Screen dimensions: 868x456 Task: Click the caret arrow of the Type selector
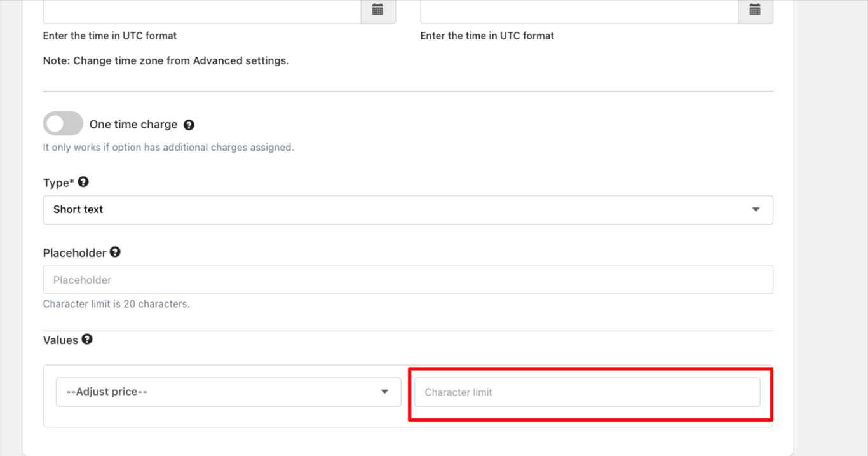tap(756, 210)
